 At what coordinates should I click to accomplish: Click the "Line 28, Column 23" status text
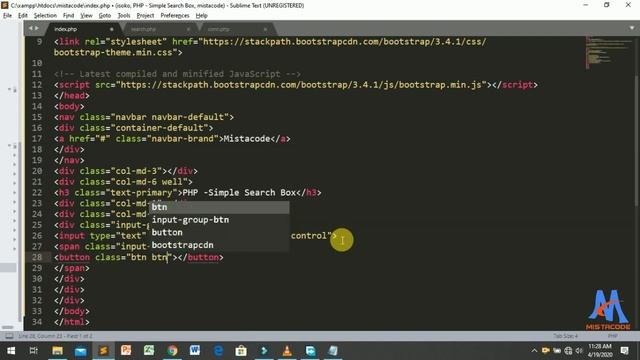[56, 336]
